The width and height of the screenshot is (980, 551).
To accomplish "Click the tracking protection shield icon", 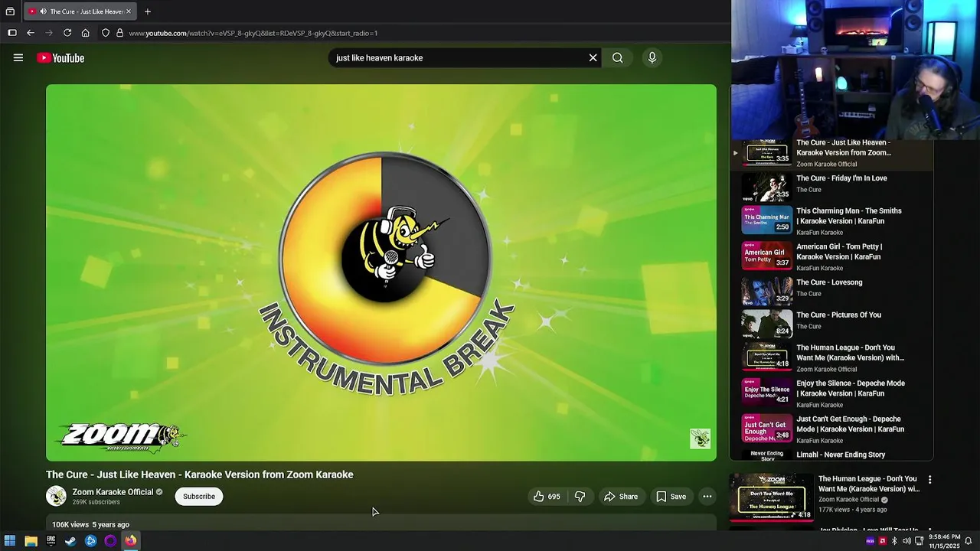I will click(x=106, y=33).
